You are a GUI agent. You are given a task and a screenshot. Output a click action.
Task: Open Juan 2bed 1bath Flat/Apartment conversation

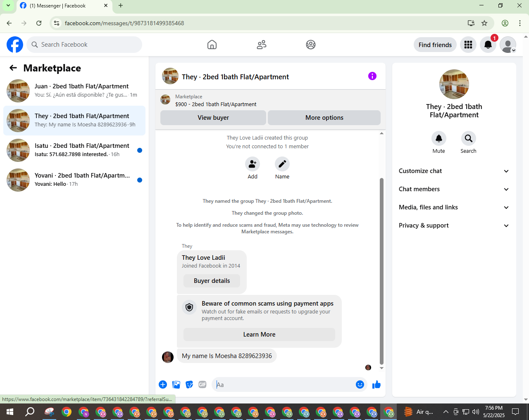(x=74, y=91)
